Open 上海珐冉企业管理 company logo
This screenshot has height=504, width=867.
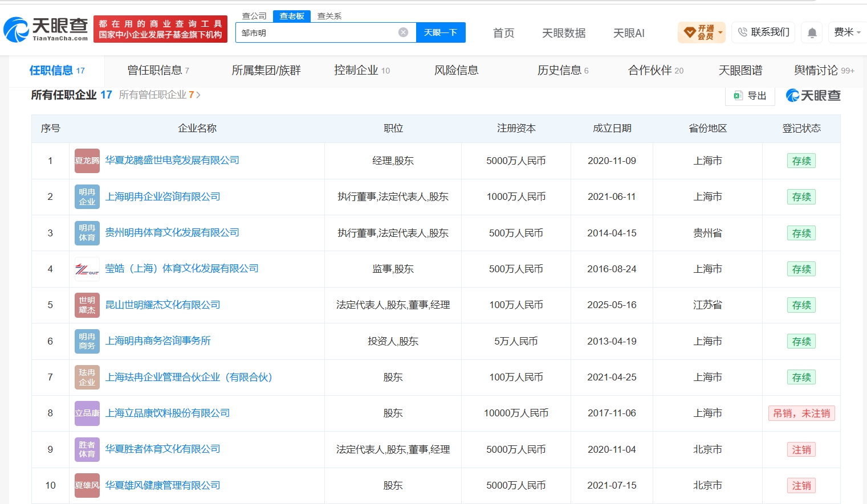tap(87, 377)
